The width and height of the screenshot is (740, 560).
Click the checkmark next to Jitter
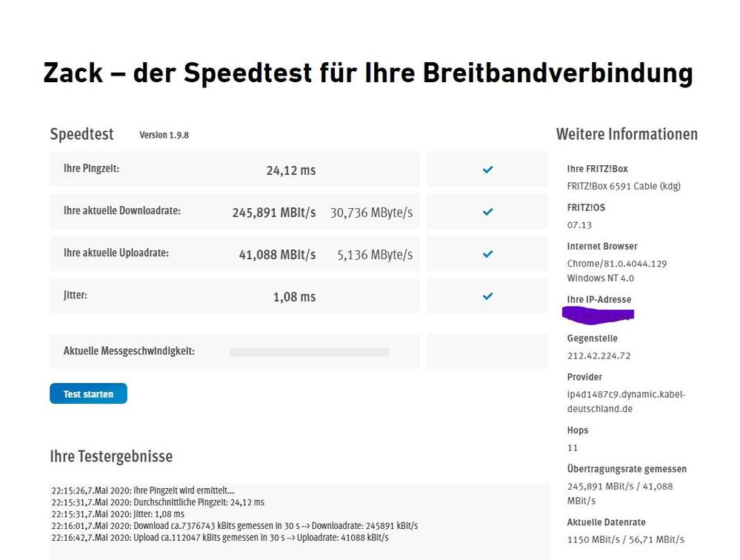pos(487,296)
